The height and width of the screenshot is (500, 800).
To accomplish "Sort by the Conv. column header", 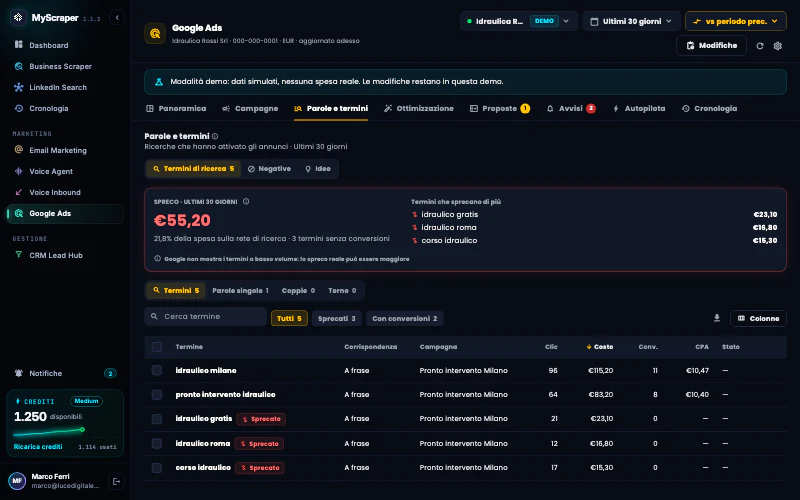I will tap(648, 347).
